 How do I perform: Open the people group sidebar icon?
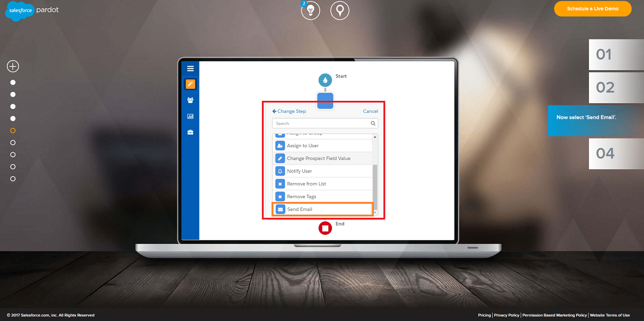190,100
